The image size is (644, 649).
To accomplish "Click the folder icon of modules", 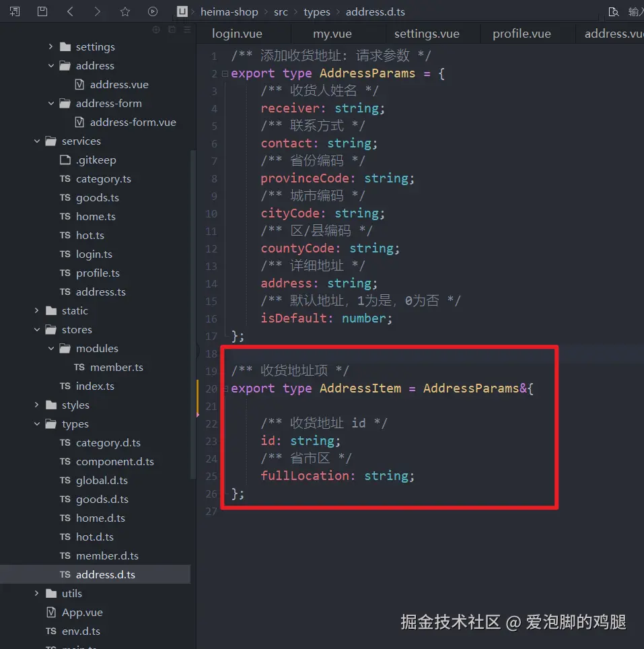I will pyautogui.click(x=65, y=349).
